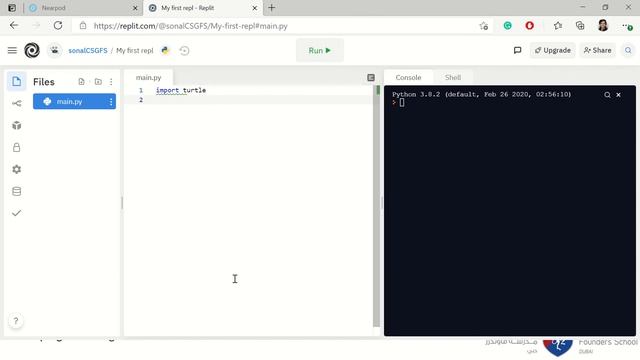Click the import turtle code line
The width and height of the screenshot is (640, 360).
[181, 90]
